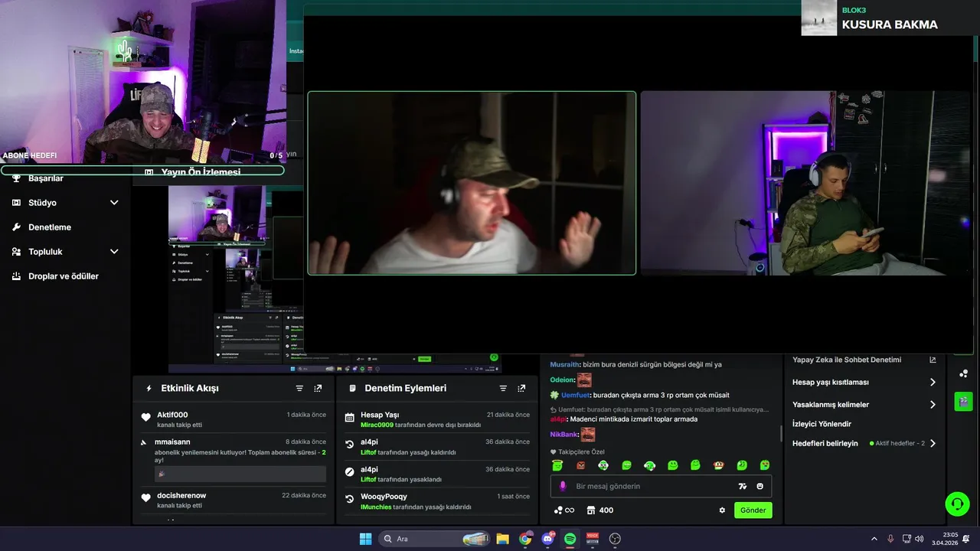Screen dimensions: 980x551
Task: Click the lightning icon beside Etkinlik Akışı
Action: 149,388
